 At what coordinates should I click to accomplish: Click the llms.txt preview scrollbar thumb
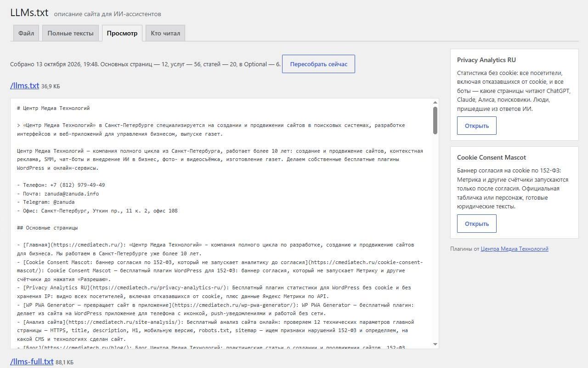click(435, 121)
